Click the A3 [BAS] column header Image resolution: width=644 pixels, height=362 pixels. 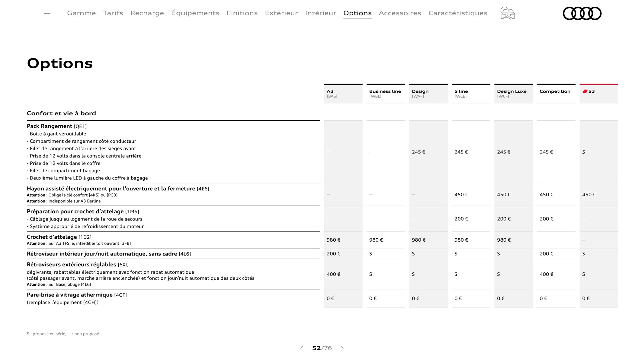tap(343, 94)
